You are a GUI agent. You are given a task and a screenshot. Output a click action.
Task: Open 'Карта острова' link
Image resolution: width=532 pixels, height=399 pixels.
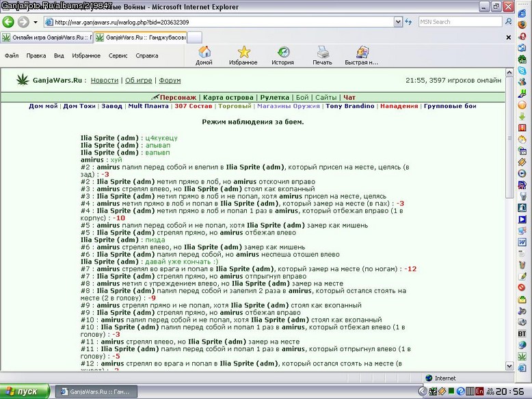(228, 98)
